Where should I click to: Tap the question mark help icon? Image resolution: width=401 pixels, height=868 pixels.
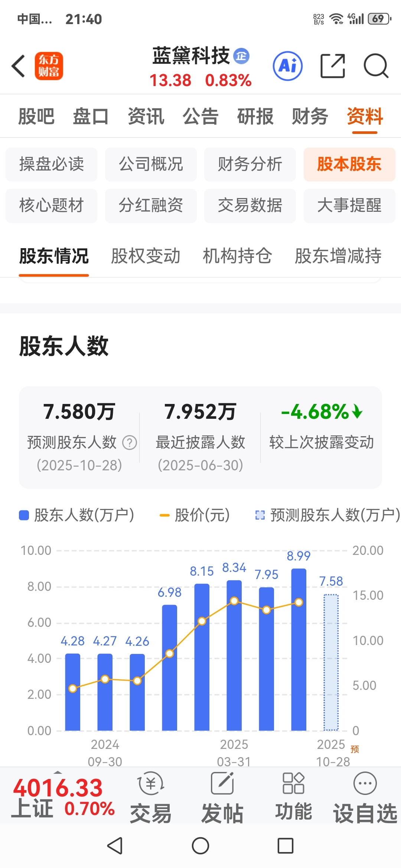click(130, 443)
